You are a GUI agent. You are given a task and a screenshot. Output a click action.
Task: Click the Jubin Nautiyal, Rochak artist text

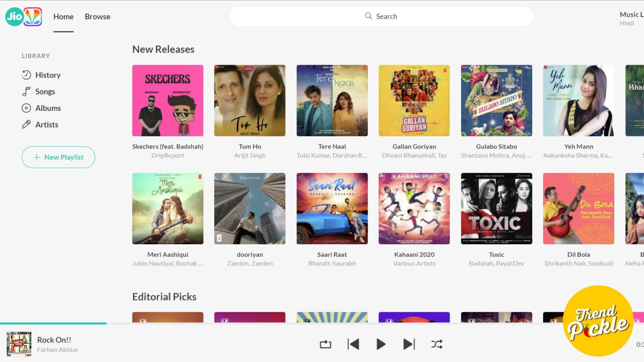tap(168, 264)
